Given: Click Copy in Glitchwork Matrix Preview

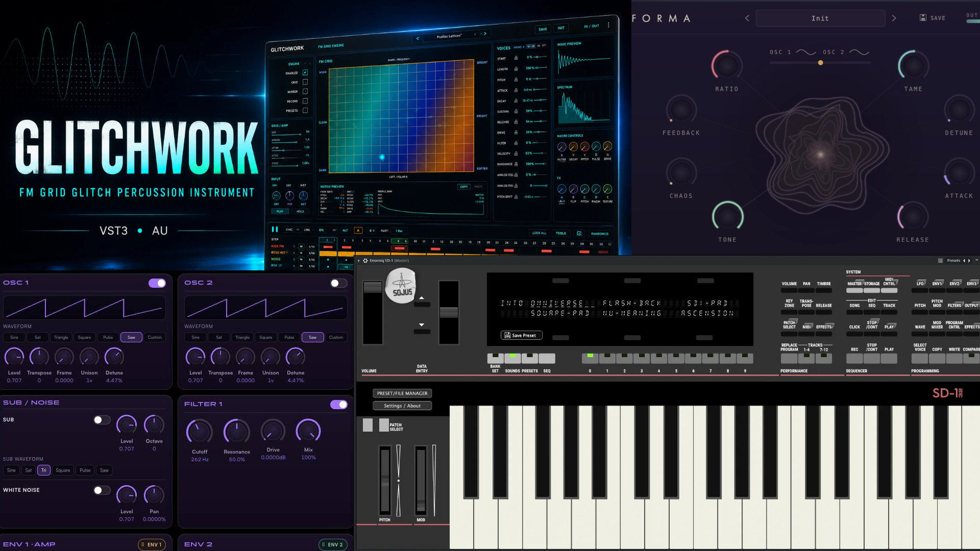Looking at the screenshot, I should (463, 187).
